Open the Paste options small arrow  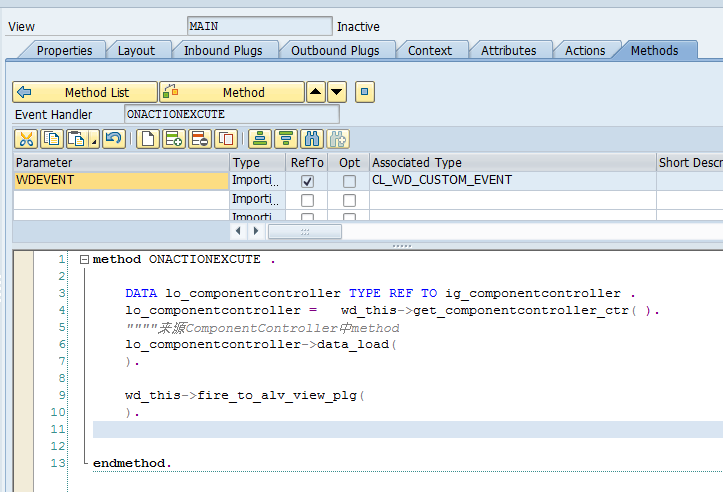(94, 139)
